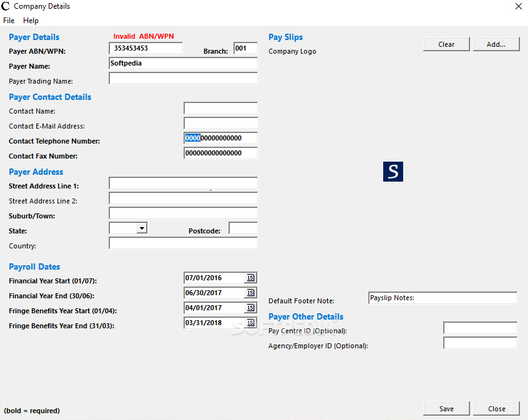
Task: Click the 'Payer Address' heading
Action: coord(36,172)
